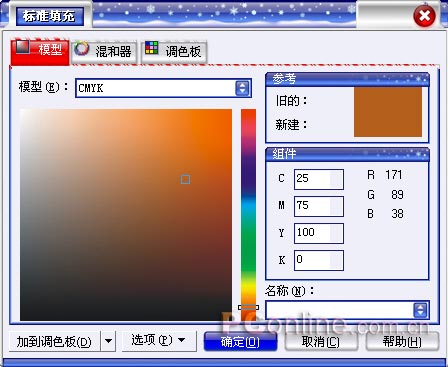Click the 取消 cancel button
The image size is (448, 367).
(321, 342)
